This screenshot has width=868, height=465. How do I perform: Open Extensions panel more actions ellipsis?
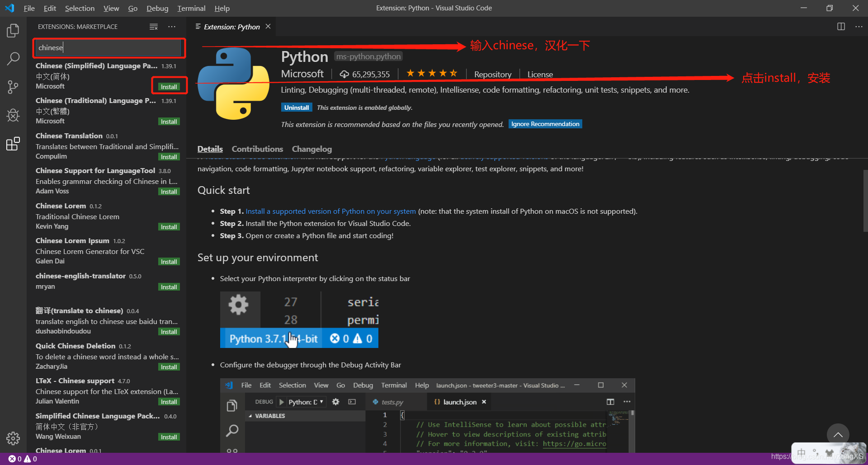point(172,27)
